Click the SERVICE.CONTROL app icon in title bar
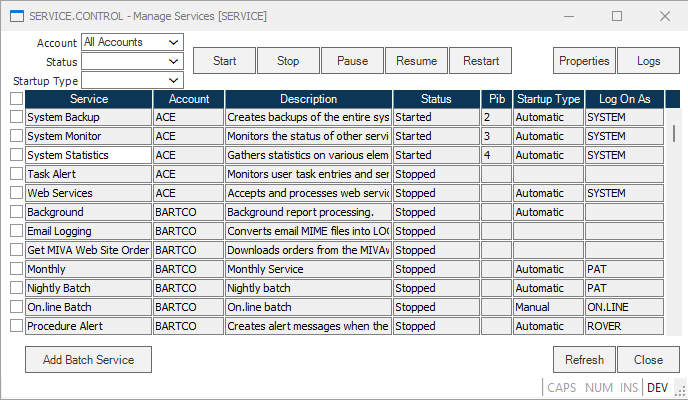 16,16
